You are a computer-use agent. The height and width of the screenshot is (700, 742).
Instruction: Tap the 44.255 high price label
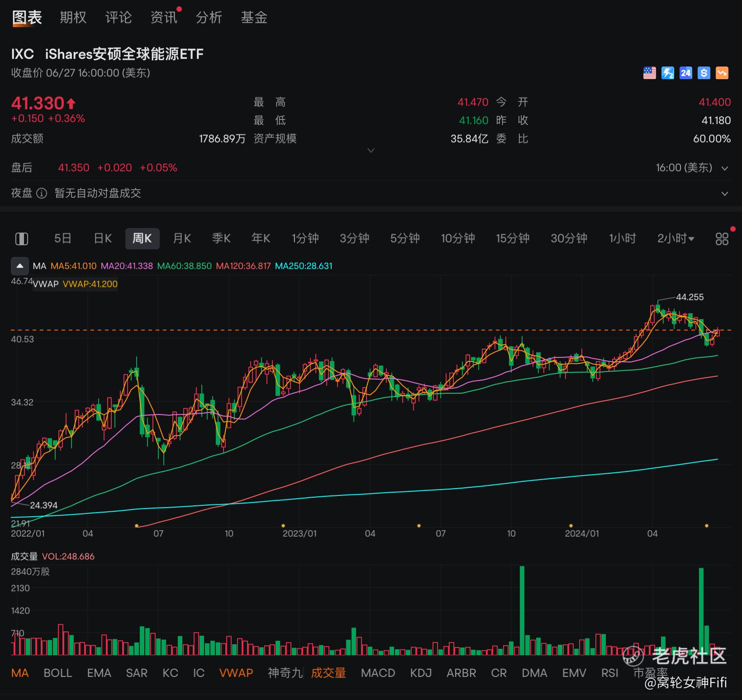pyautogui.click(x=690, y=297)
